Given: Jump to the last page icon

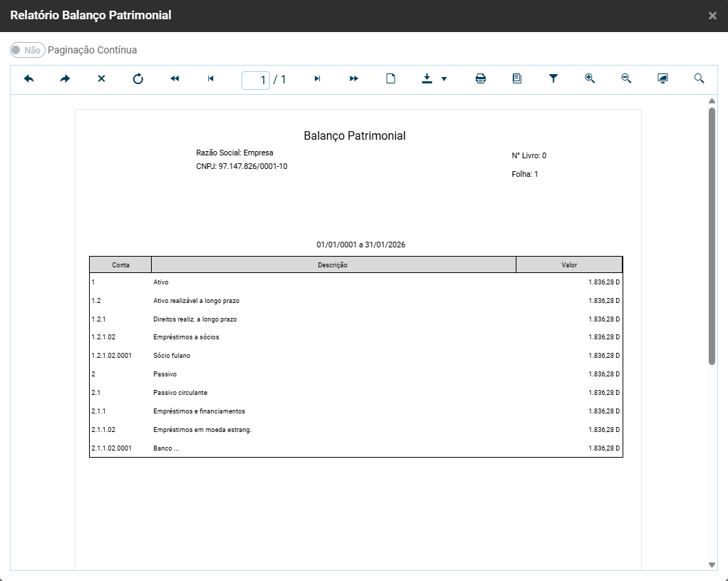Looking at the screenshot, I should tap(317, 78).
